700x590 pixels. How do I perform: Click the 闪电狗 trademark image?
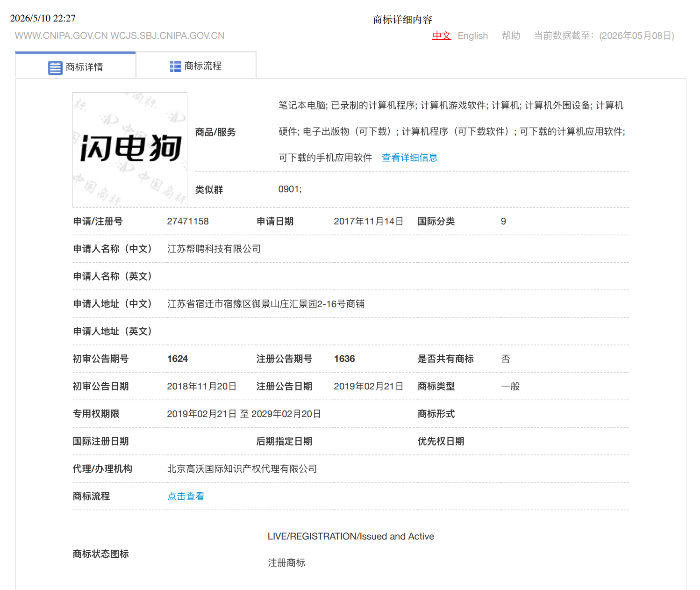130,150
